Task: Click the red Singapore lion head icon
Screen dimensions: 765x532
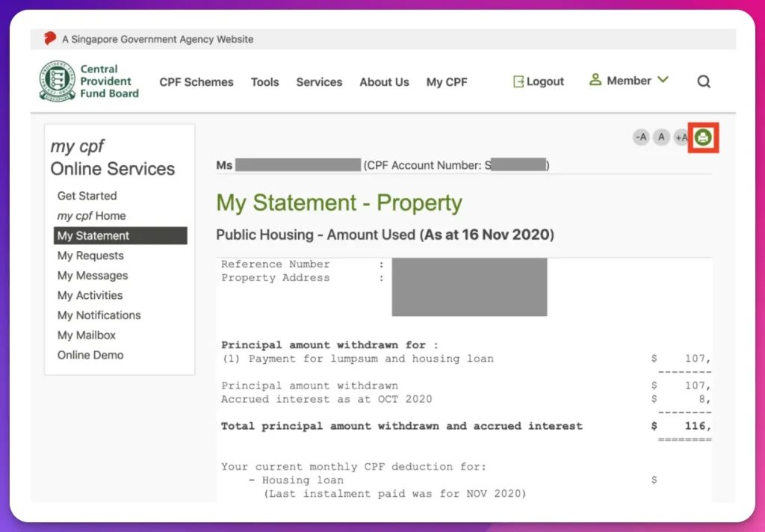Action: pyautogui.click(x=50, y=39)
